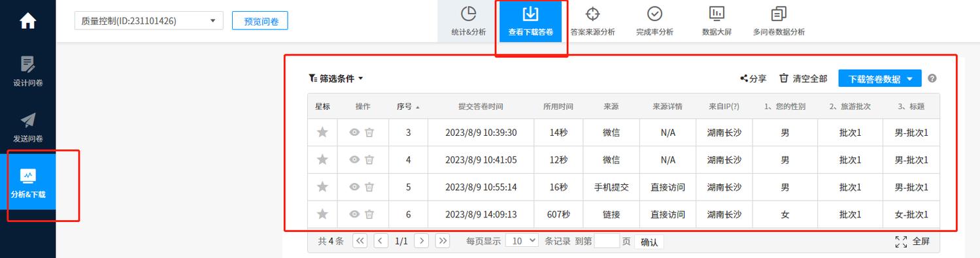Switch to 多问卷数据分析 tab
The width and height of the screenshot is (980, 258).
[779, 21]
